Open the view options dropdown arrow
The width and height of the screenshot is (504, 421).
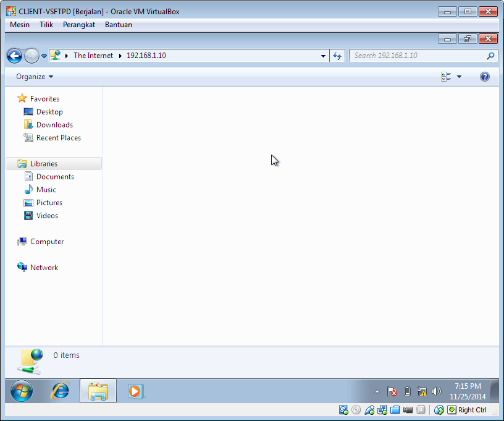[459, 77]
